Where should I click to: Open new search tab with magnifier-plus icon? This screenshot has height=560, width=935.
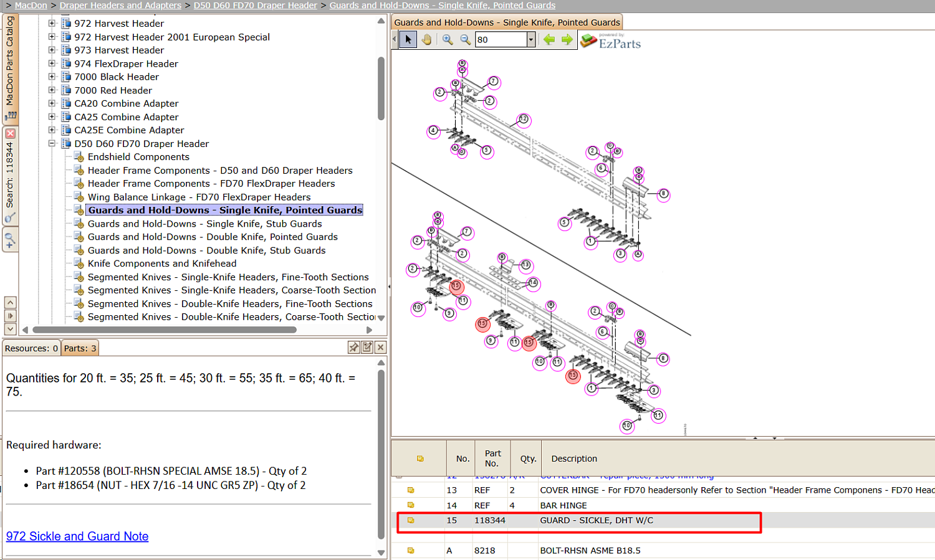[x=10, y=239]
